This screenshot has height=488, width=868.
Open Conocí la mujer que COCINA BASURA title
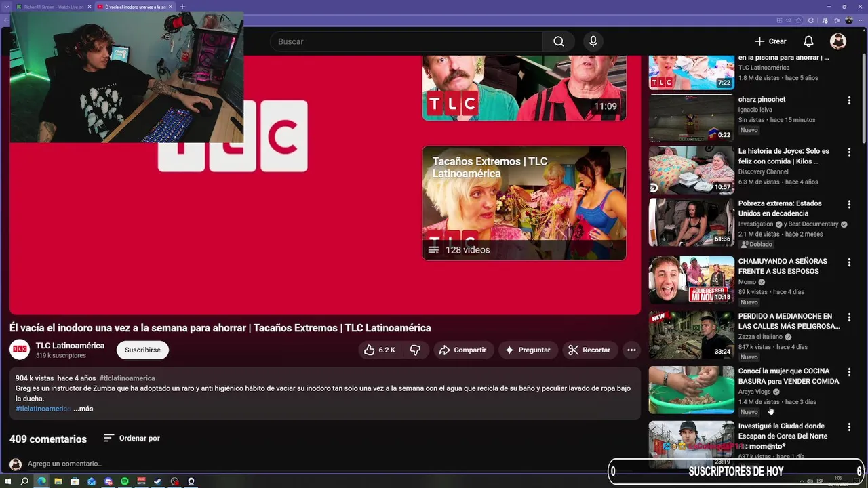pos(789,376)
